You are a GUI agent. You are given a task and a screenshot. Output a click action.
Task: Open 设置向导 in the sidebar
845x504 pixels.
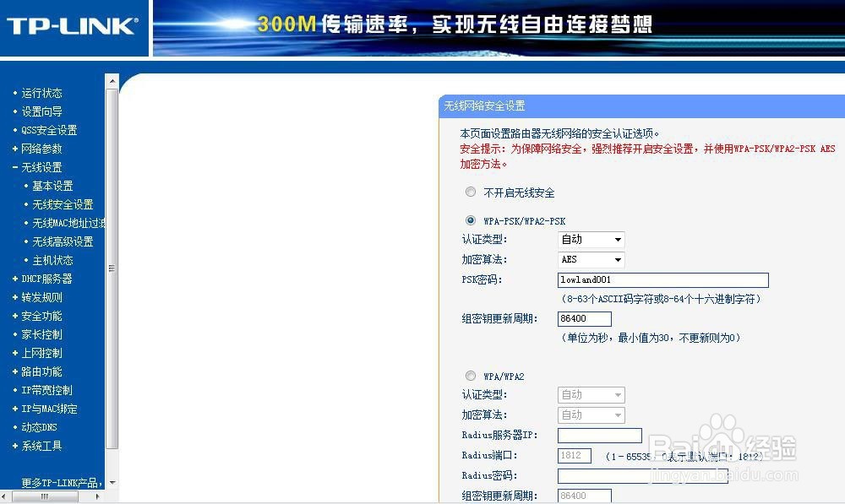point(41,111)
